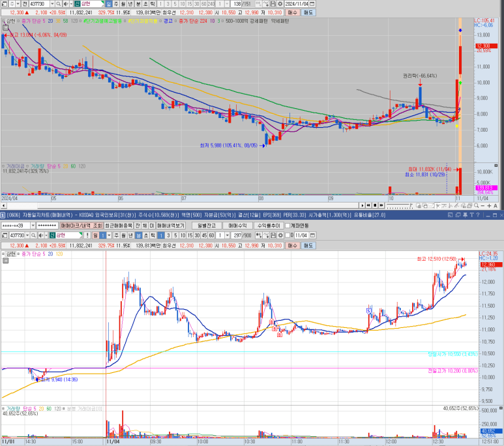Image resolution: width=504 pixels, height=446 pixels.
Task: Adjust the bar-spacing slider below top chart
Action: [400, 205]
